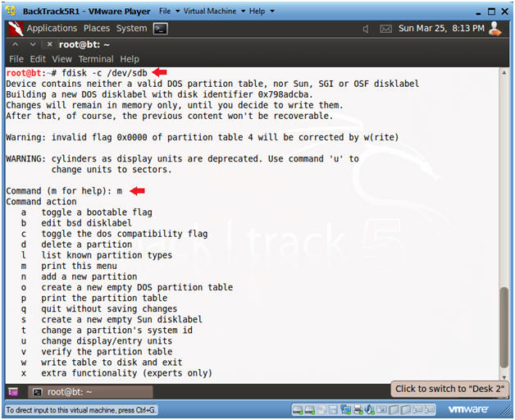
Task: Click the volume speaker icon
Action: pos(365,30)
